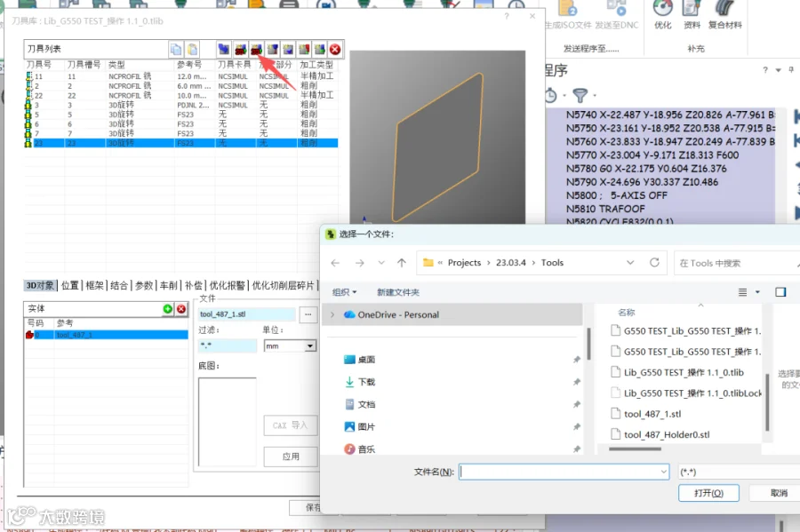The height and width of the screenshot is (532, 800).
Task: Select tool number 22 row in tool list
Action: tap(181, 96)
